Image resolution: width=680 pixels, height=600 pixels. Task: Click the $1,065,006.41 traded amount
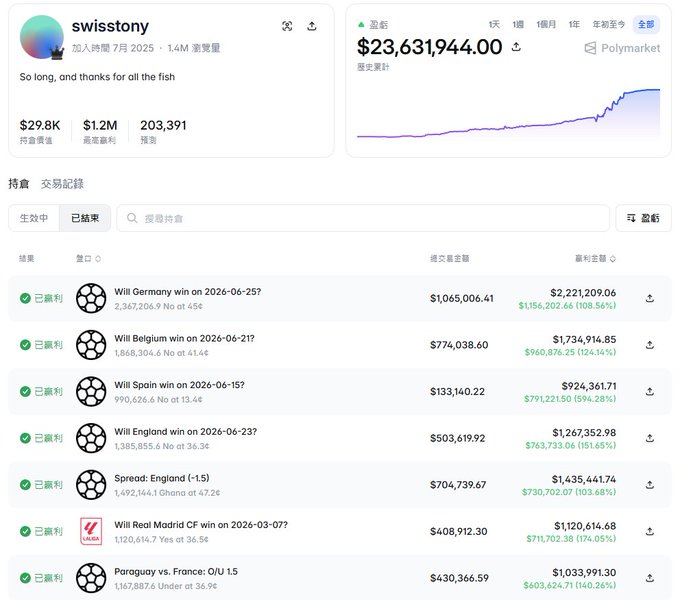pyautogui.click(x=461, y=298)
